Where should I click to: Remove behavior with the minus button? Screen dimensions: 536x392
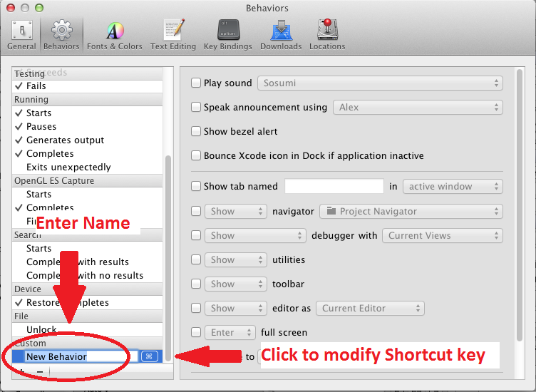tap(40, 371)
